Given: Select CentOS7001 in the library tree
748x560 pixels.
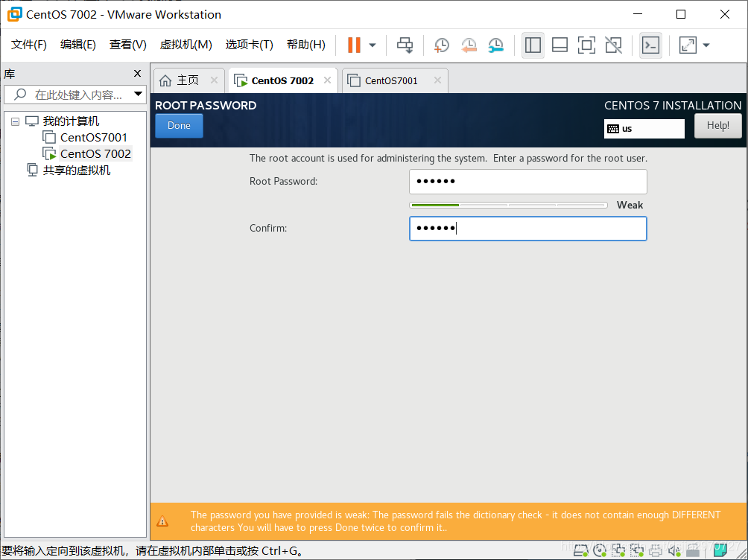Looking at the screenshot, I should tap(94, 137).
